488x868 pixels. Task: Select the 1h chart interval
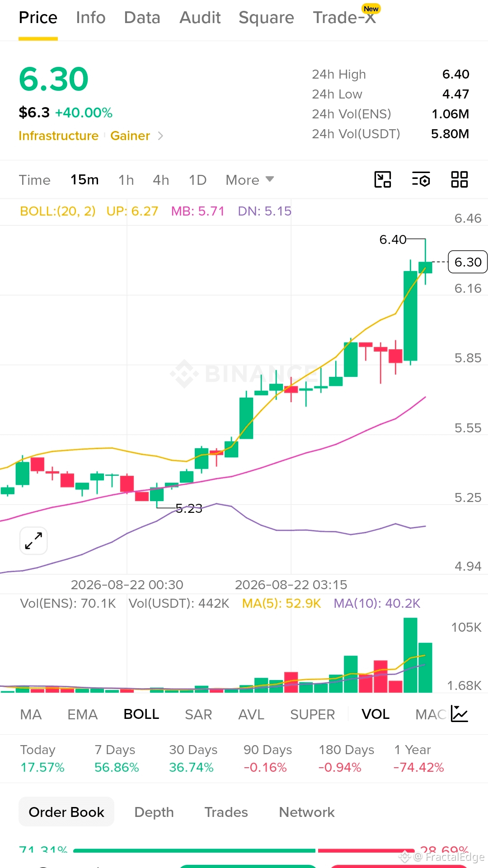point(126,180)
